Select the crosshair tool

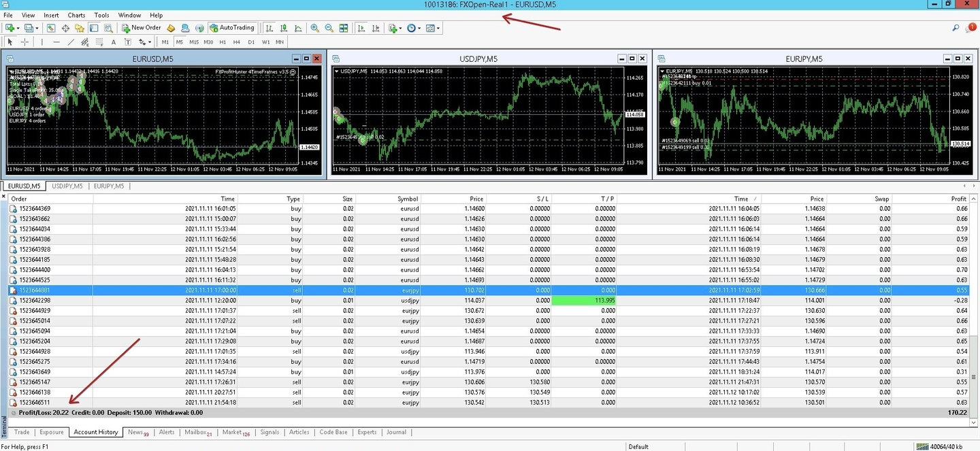tap(24, 42)
